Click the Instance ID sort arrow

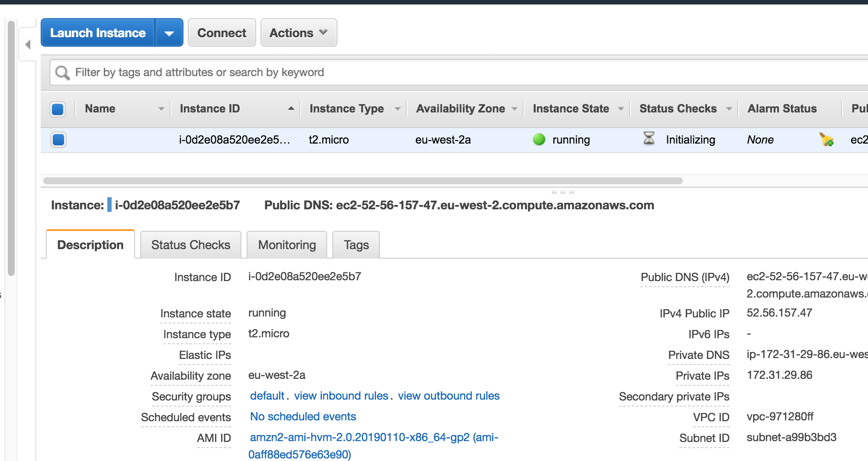291,109
